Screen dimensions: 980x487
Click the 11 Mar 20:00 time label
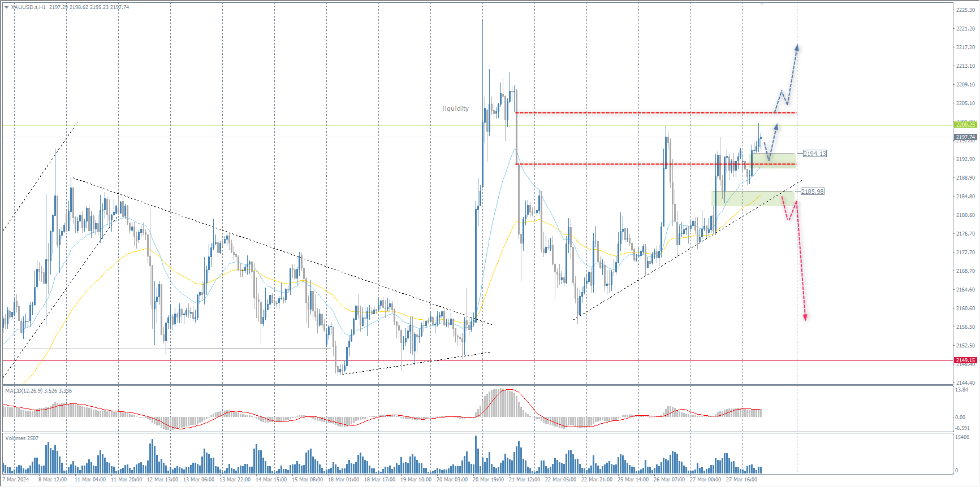pos(127,480)
